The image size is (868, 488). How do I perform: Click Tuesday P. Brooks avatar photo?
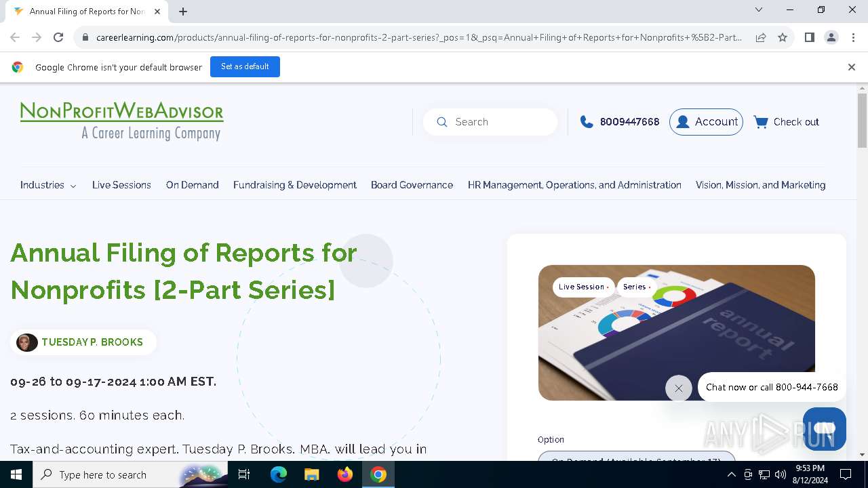27,342
